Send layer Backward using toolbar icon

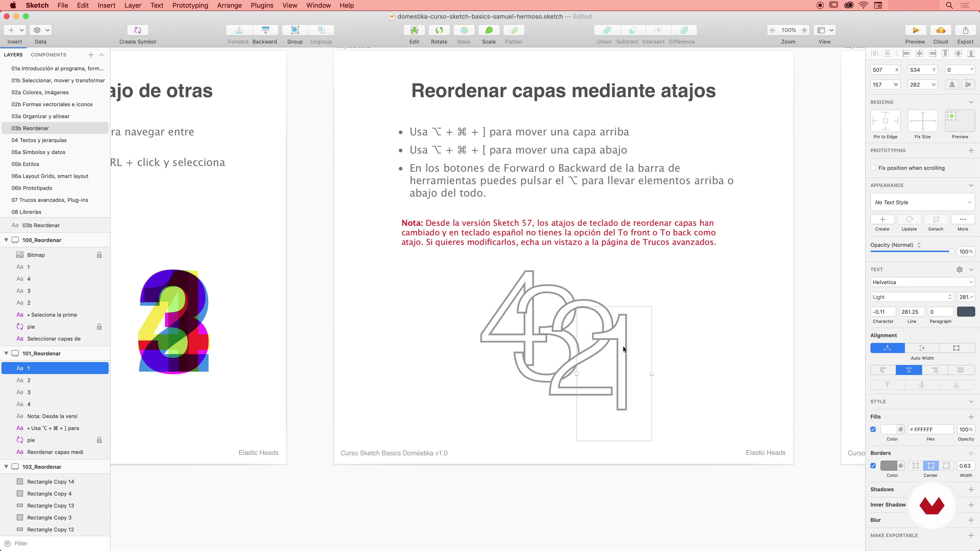coord(265,30)
